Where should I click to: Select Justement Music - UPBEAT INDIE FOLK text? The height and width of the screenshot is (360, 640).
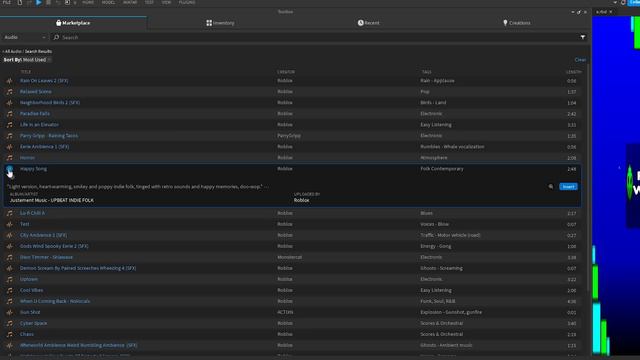click(x=52, y=200)
